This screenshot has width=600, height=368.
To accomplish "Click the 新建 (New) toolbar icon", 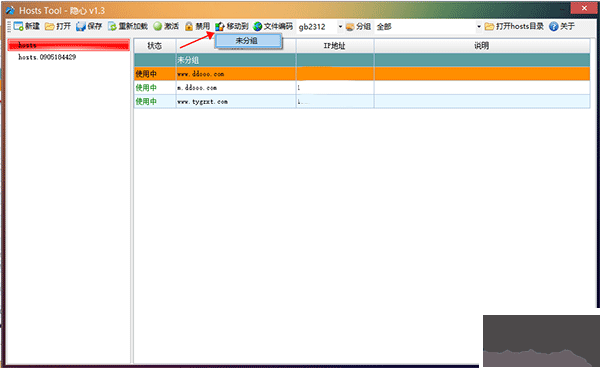I will coord(18,26).
